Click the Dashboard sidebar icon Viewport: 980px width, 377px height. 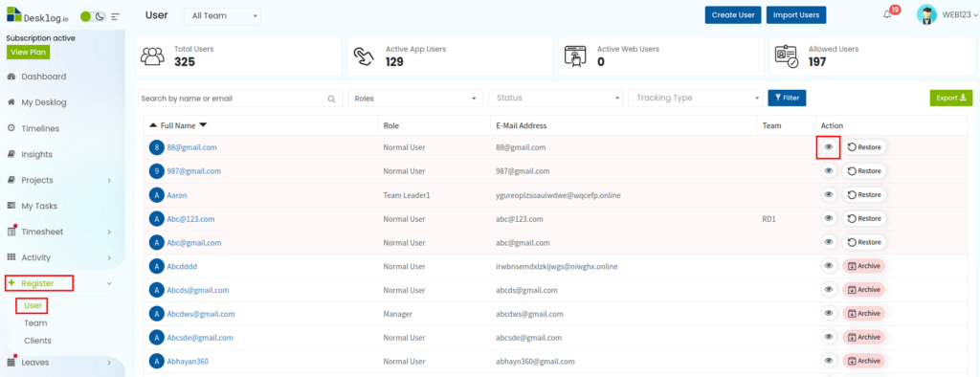click(11, 77)
